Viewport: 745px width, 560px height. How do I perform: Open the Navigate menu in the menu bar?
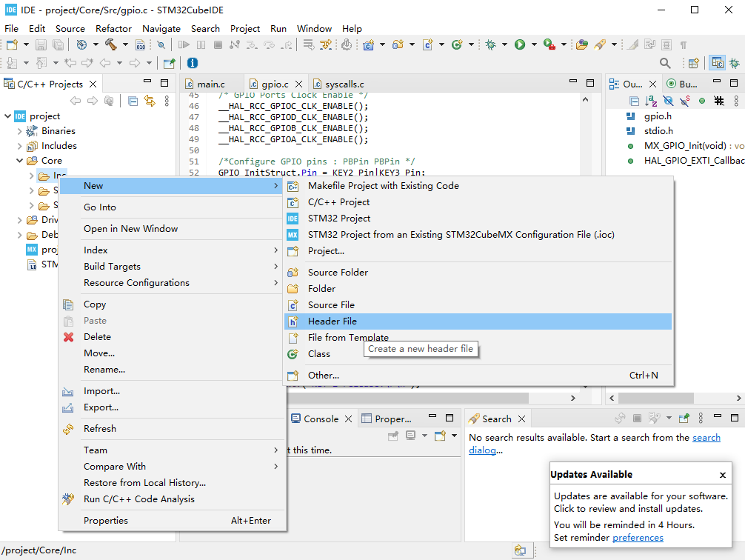pos(161,29)
